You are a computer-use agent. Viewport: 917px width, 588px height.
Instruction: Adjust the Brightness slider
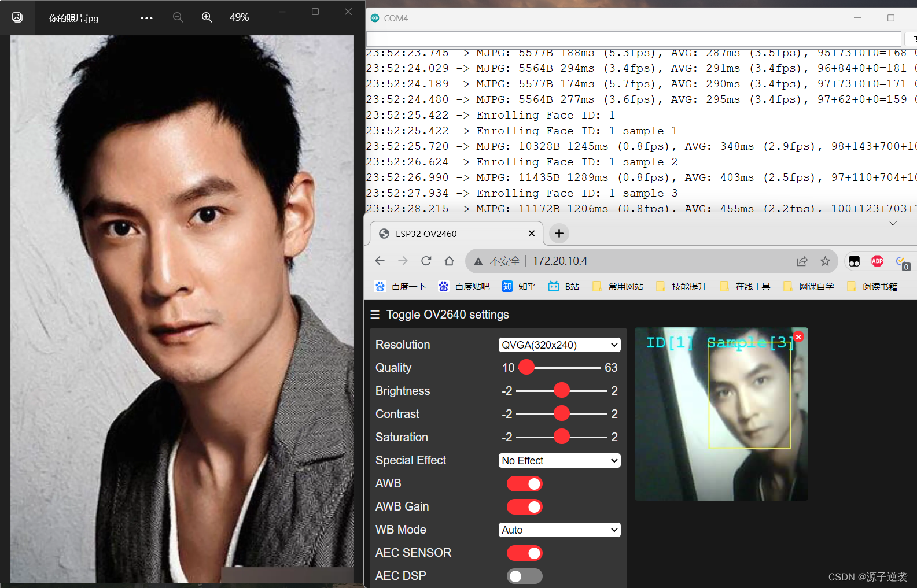pyautogui.click(x=561, y=390)
